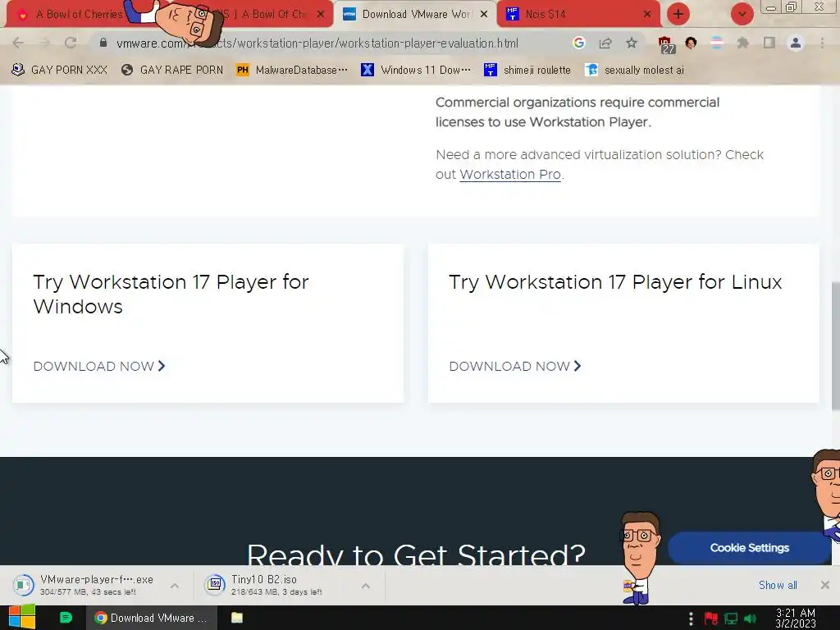Click Tiny10 ISO download progress icon
This screenshot has width=840, height=630.
point(214,584)
